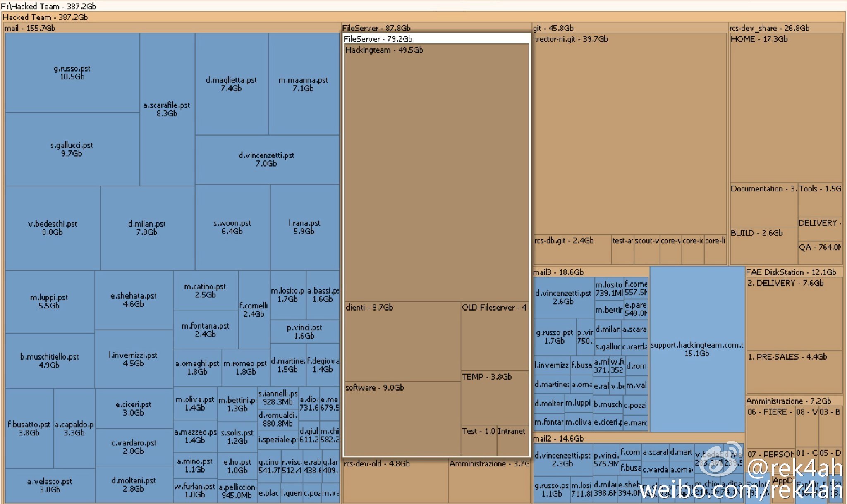This screenshot has height=504, width=847.
Task: Click c.vardaro.pst 2.8Gb block
Action: pos(134,447)
